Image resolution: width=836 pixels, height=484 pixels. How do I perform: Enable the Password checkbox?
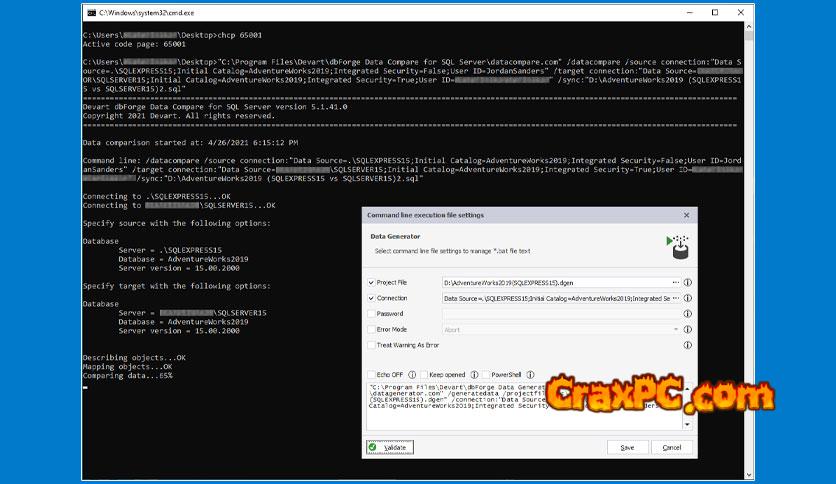click(x=371, y=314)
